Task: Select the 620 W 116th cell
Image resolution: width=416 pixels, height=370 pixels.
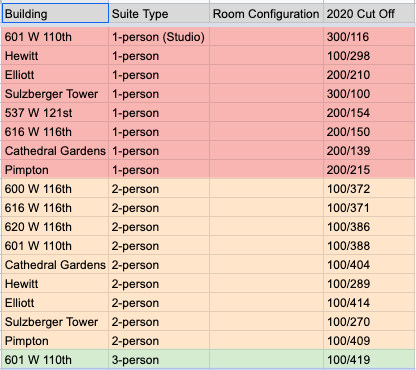Action: pos(55,227)
